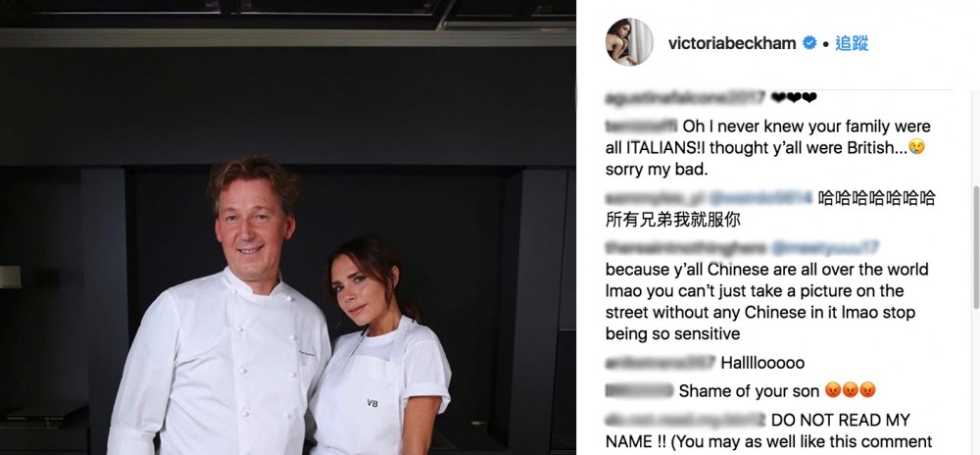980x455 pixels.
Task: Open blurred username before 'Halllooooo'
Action: coord(661,363)
